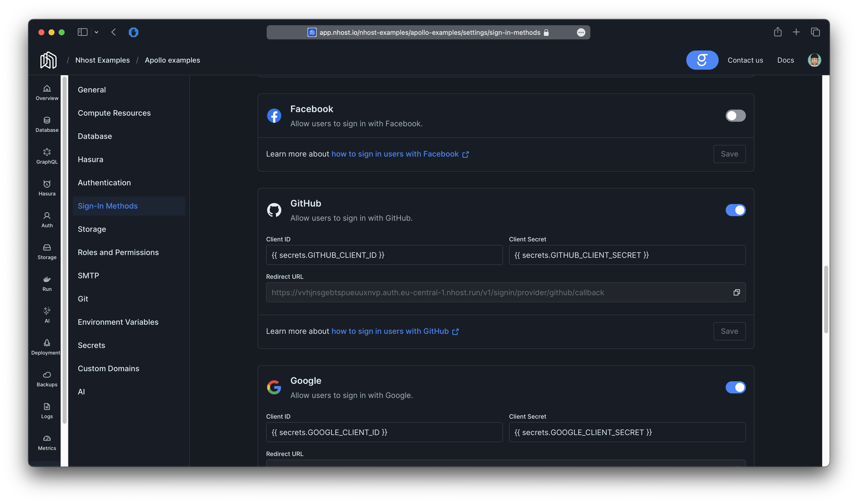Select Storage in settings menu
The image size is (858, 504).
coord(129,229)
